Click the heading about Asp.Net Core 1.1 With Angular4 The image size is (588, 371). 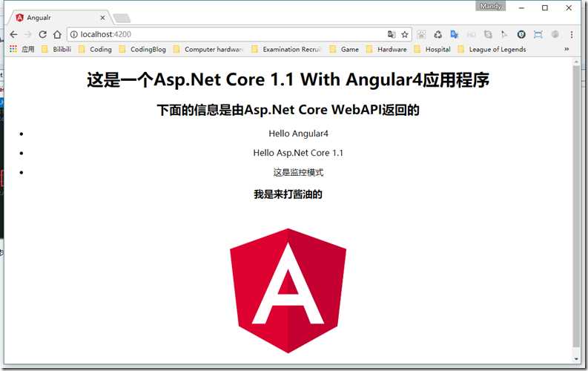(x=288, y=80)
